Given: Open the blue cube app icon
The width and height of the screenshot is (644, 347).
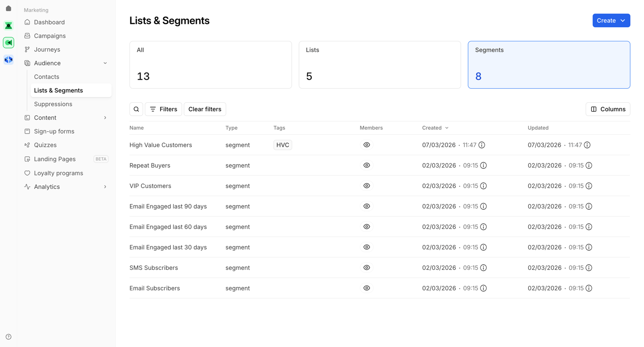Looking at the screenshot, I should [9, 60].
